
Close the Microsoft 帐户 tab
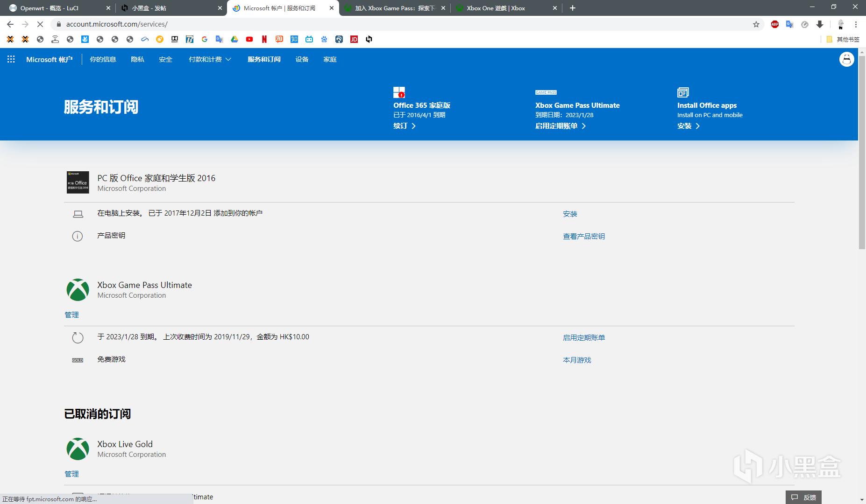point(332,8)
